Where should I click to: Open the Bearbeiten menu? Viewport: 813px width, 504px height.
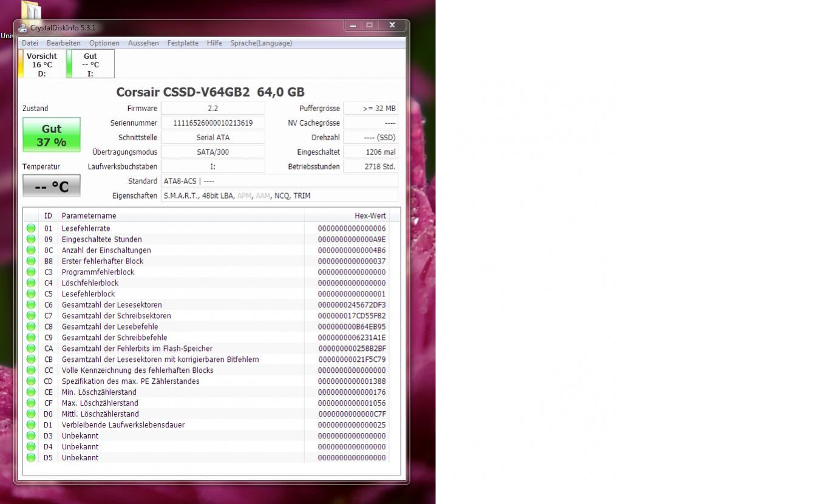(64, 43)
